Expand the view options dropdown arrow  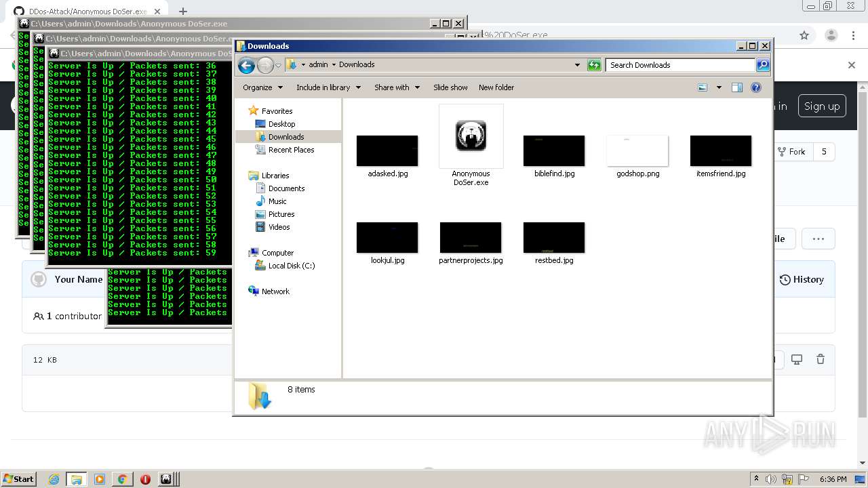click(719, 87)
